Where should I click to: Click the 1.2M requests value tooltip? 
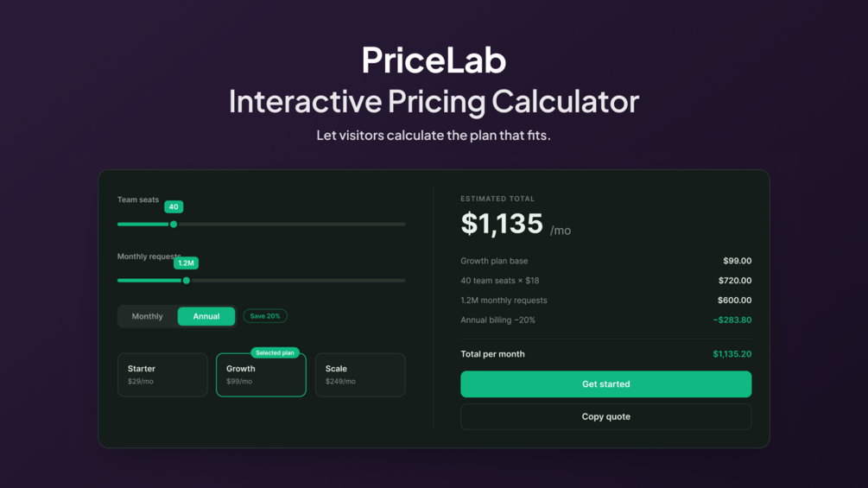[186, 263]
